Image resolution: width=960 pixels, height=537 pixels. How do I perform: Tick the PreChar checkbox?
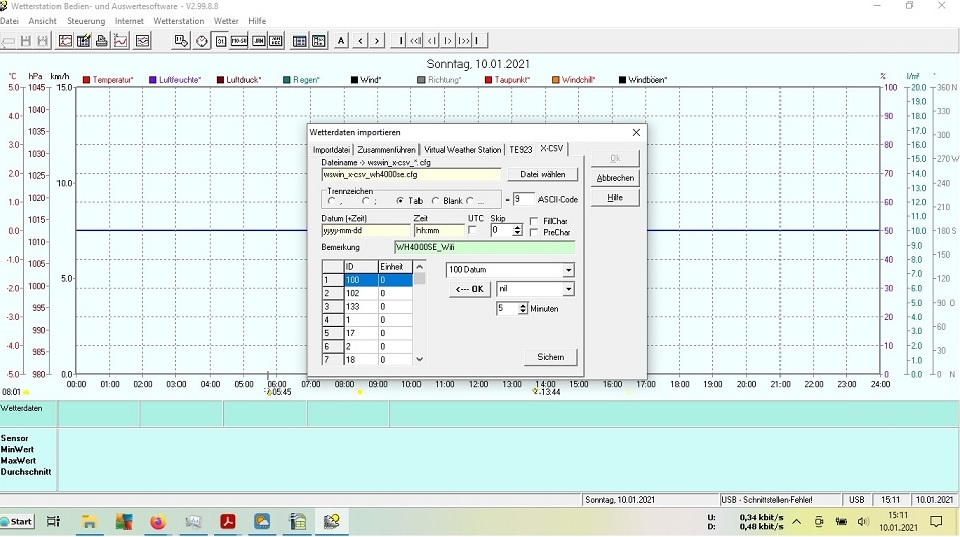point(534,233)
